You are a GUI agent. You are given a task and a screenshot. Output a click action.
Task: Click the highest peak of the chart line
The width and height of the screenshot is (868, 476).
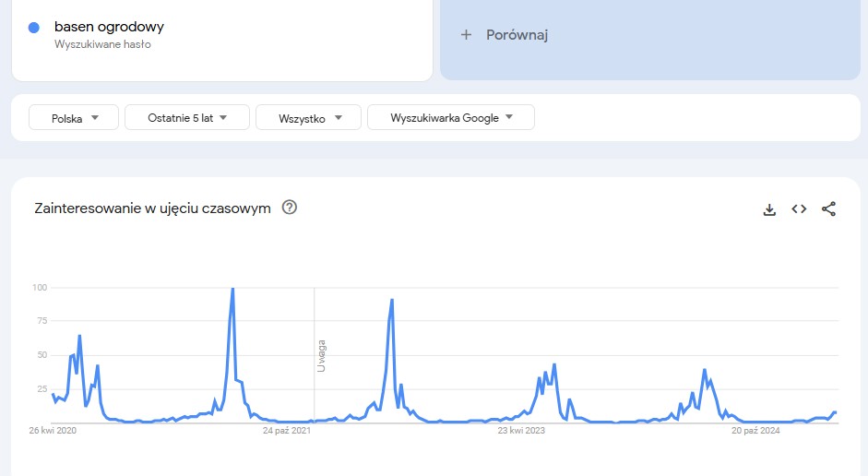[232, 289]
